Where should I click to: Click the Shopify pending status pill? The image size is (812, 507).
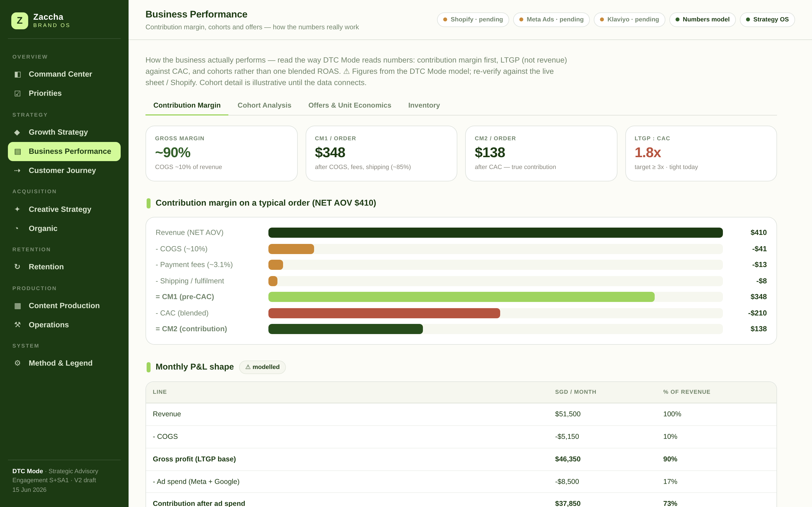473,19
